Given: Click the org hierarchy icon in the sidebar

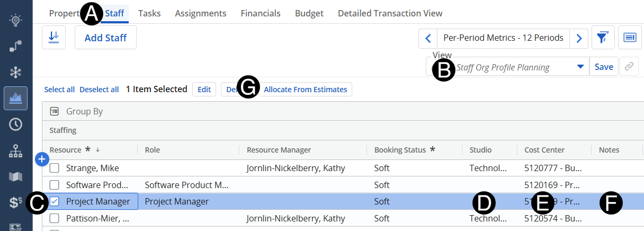Looking at the screenshot, I should coord(16,151).
